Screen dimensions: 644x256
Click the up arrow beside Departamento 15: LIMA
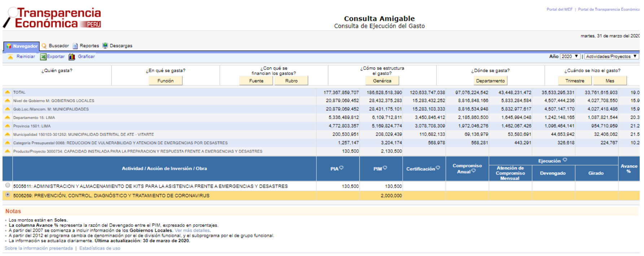7,118
